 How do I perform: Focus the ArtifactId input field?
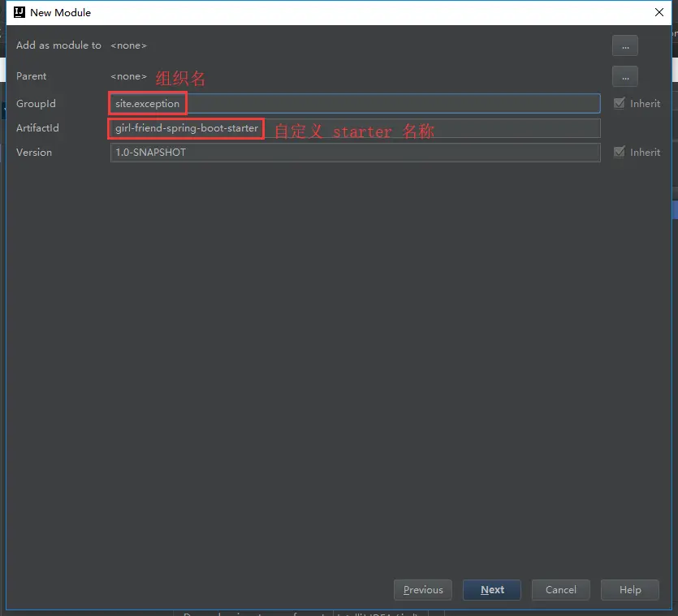pos(355,128)
